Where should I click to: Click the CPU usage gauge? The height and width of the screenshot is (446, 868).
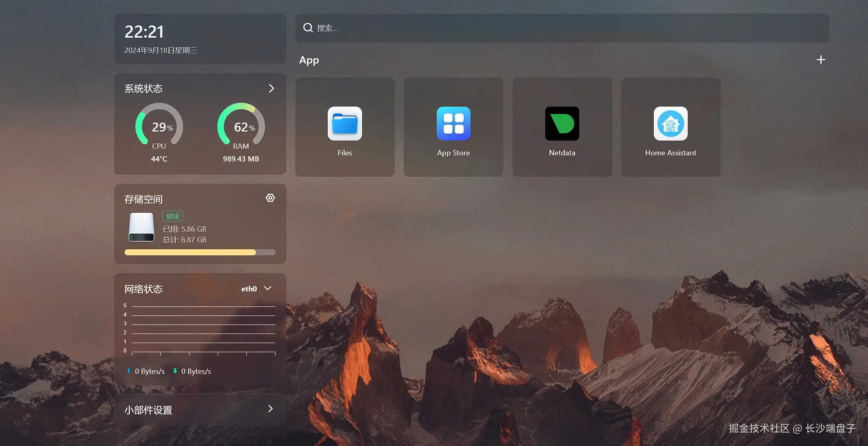coord(159,125)
